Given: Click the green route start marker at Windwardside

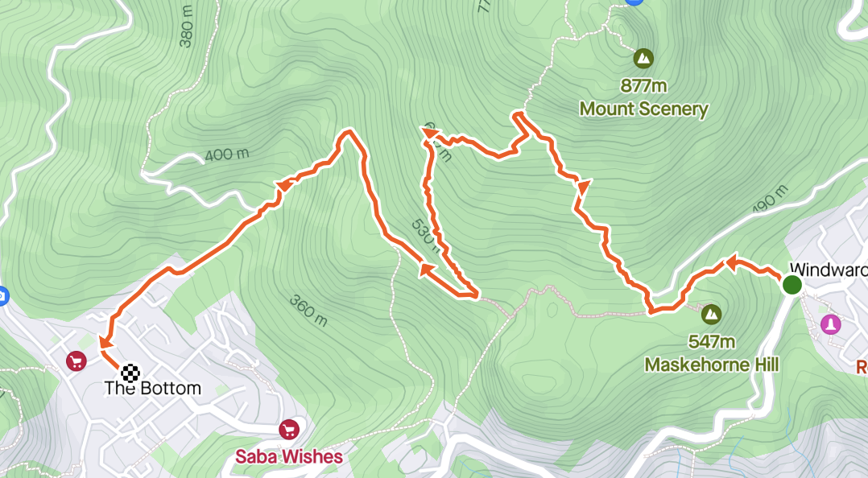Looking at the screenshot, I should point(792,286).
